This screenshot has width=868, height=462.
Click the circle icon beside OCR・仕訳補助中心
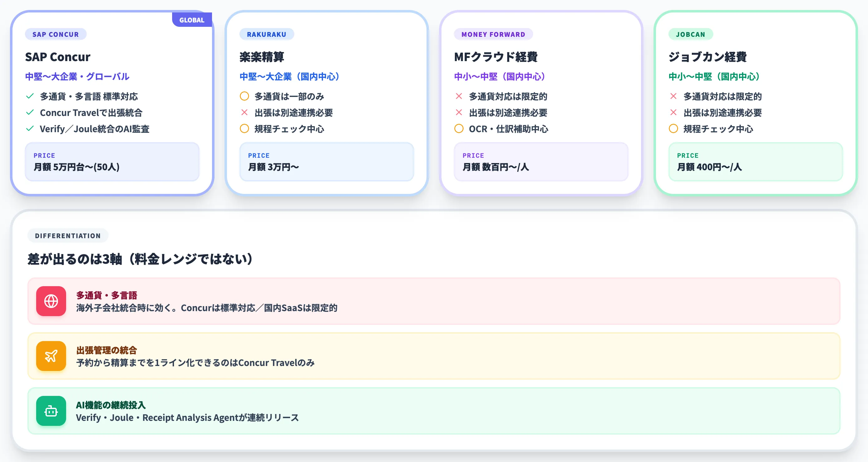click(x=459, y=128)
